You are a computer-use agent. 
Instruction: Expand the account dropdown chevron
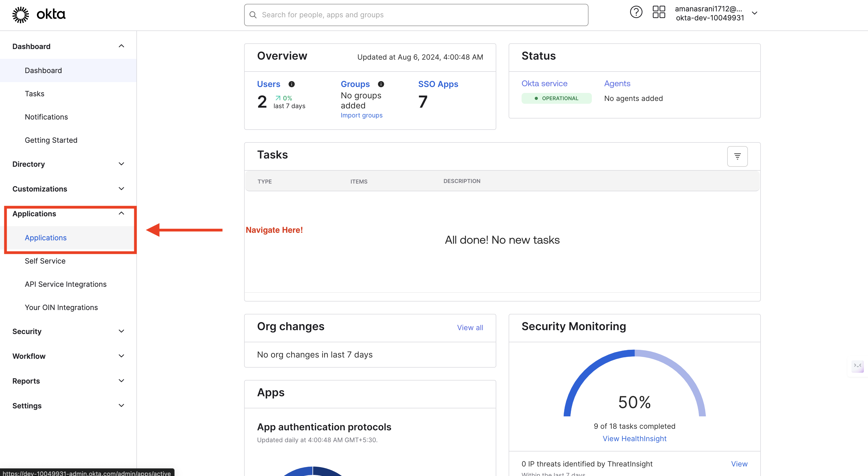pos(755,13)
